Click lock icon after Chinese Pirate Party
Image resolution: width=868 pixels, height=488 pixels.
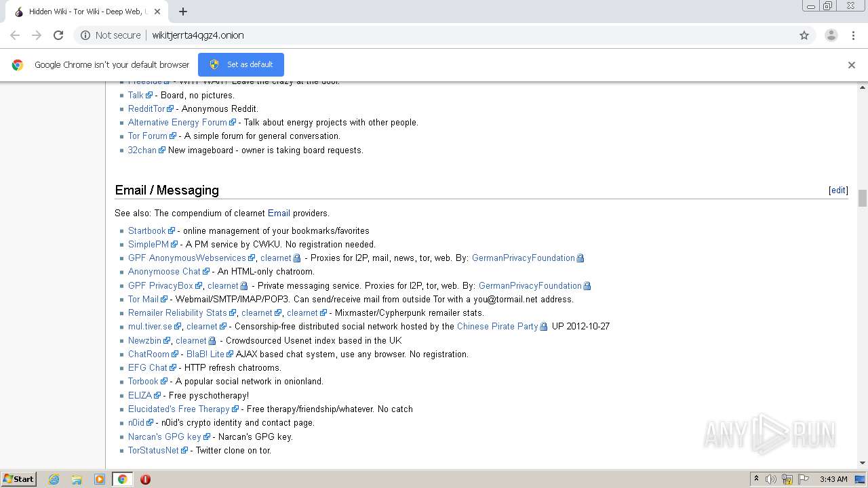pos(544,327)
